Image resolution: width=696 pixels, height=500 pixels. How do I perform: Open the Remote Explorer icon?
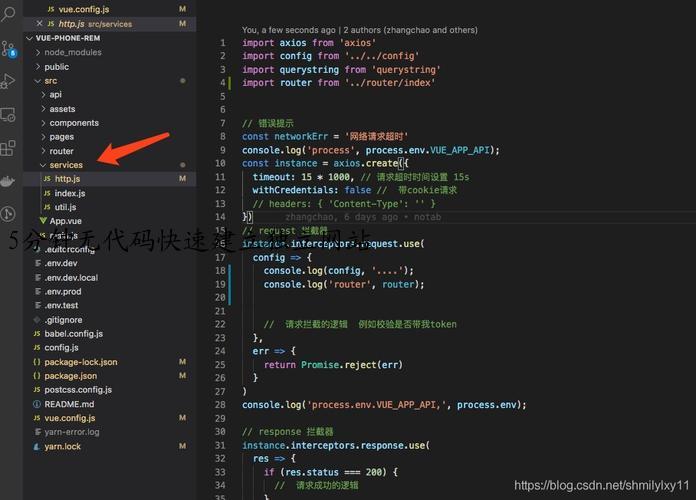(x=8, y=115)
